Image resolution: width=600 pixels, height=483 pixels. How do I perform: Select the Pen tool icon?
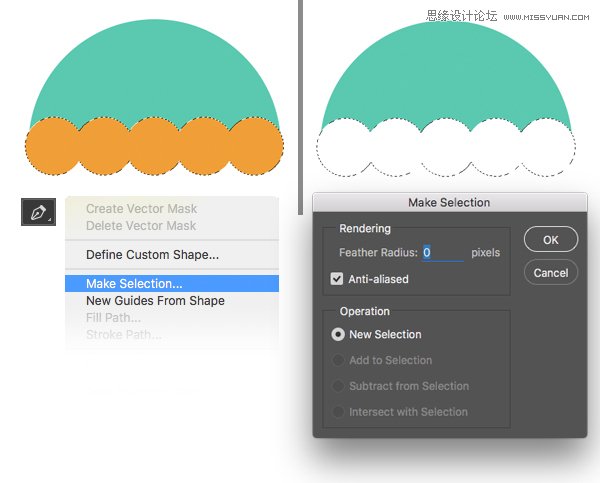pyautogui.click(x=39, y=212)
